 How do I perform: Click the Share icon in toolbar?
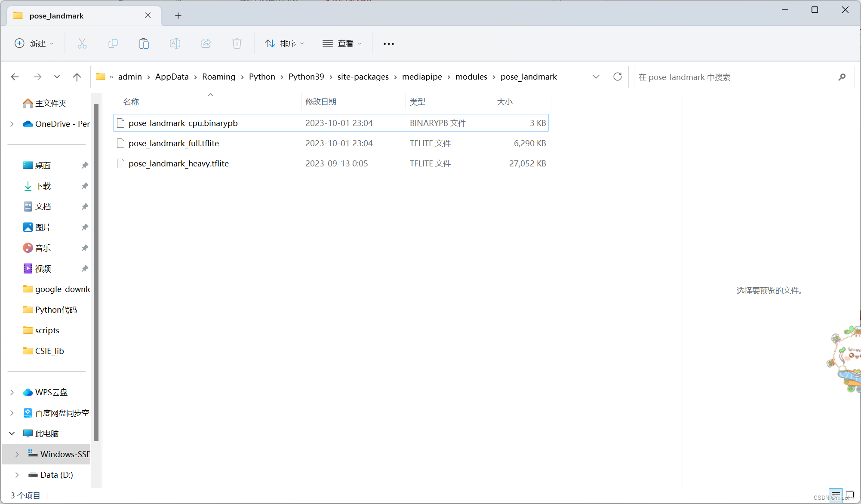pos(206,43)
